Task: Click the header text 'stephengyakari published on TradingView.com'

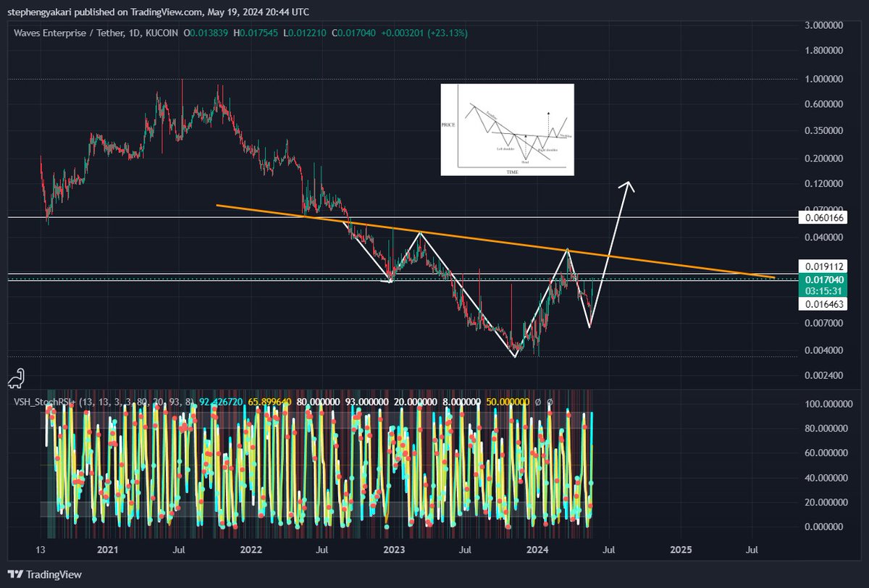Action: click(x=104, y=12)
